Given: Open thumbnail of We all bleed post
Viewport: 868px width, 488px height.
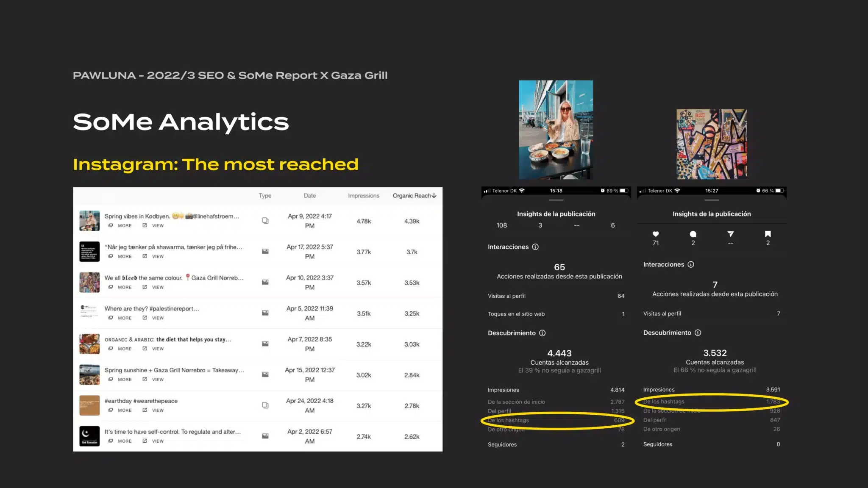Looking at the screenshot, I should [x=89, y=283].
